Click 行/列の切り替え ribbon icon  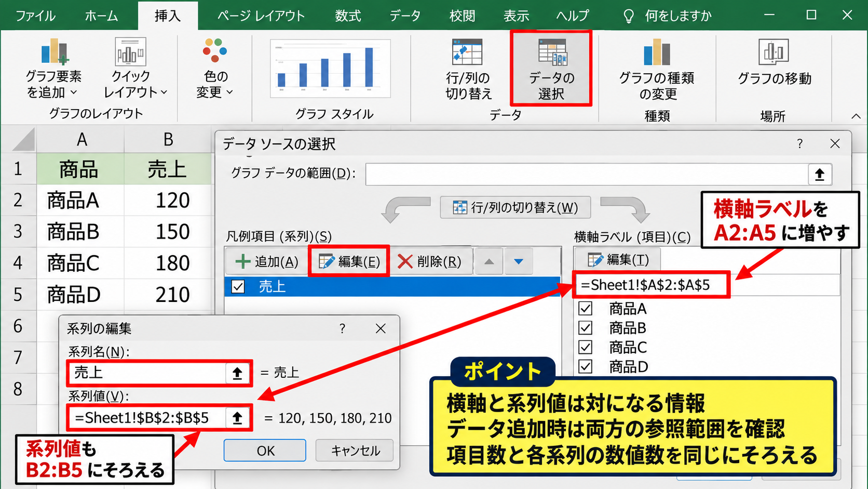coord(468,70)
